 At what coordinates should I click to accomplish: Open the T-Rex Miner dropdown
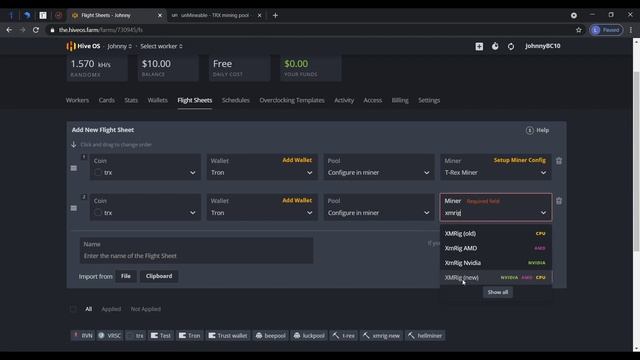(x=496, y=167)
